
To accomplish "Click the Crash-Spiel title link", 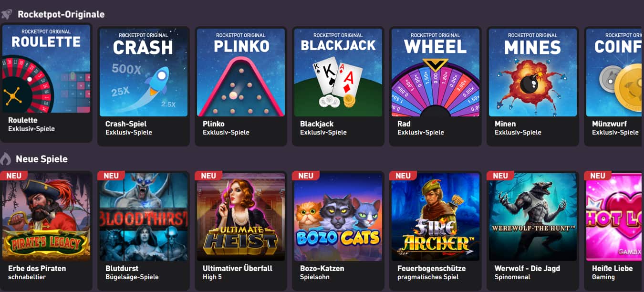I will [126, 124].
